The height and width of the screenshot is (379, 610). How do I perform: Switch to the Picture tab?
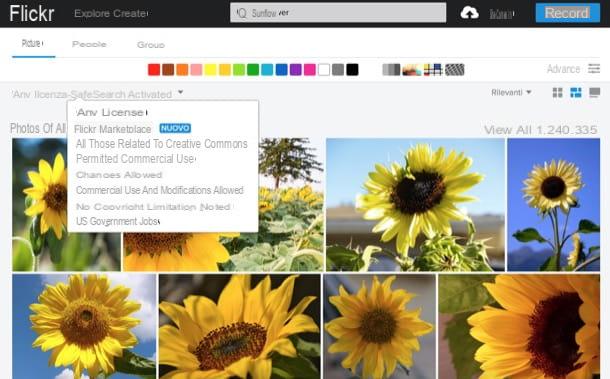click(33, 43)
